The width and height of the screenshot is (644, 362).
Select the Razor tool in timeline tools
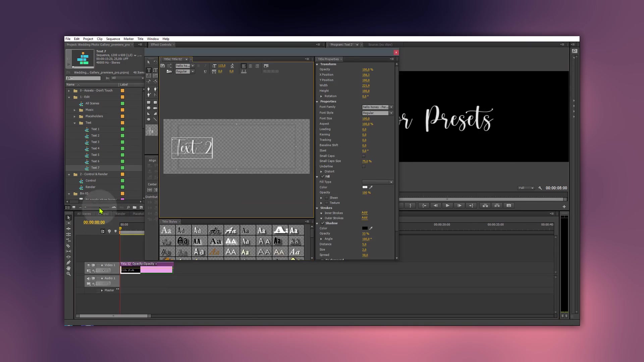[68, 246]
